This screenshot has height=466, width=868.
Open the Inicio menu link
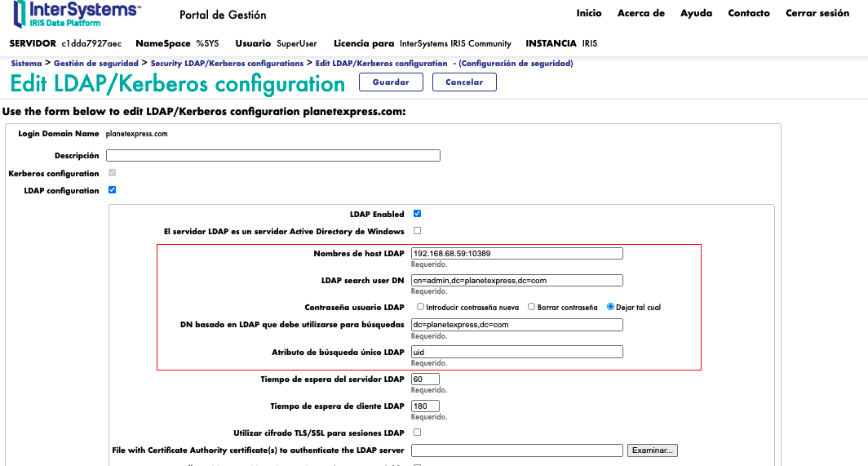tap(588, 13)
